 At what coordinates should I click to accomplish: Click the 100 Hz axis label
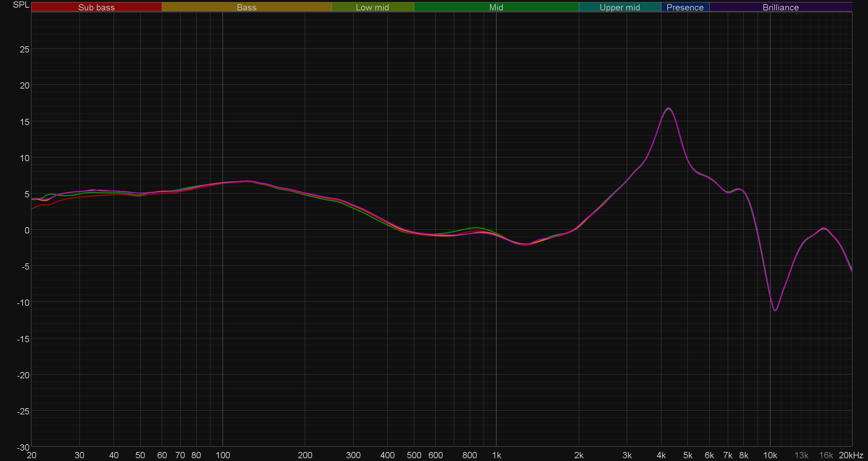223,455
